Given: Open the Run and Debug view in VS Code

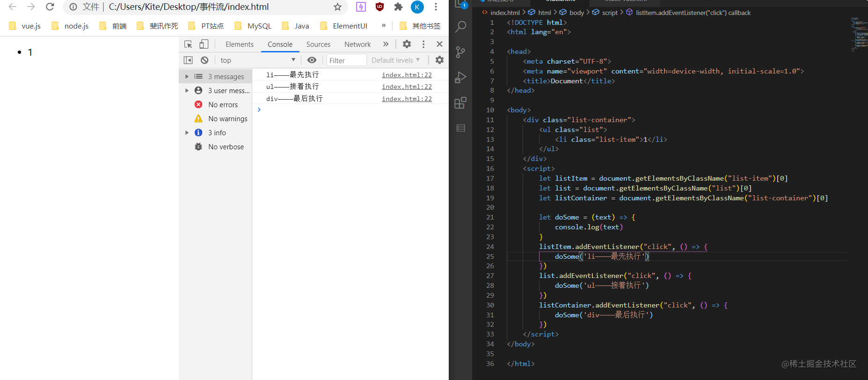Looking at the screenshot, I should (460, 77).
